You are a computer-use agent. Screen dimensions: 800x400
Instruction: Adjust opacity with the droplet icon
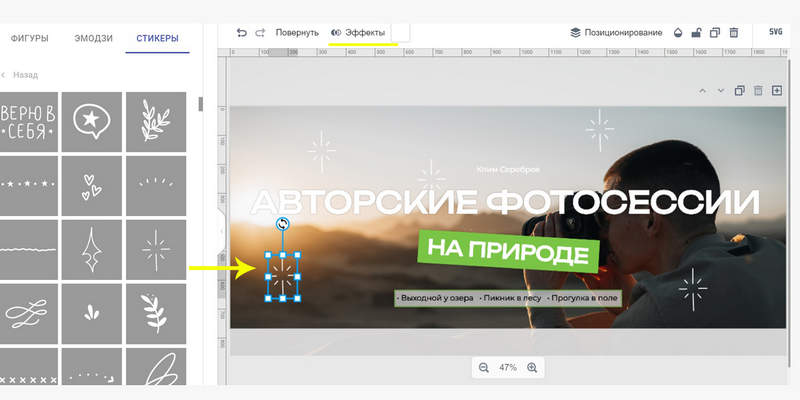678,33
